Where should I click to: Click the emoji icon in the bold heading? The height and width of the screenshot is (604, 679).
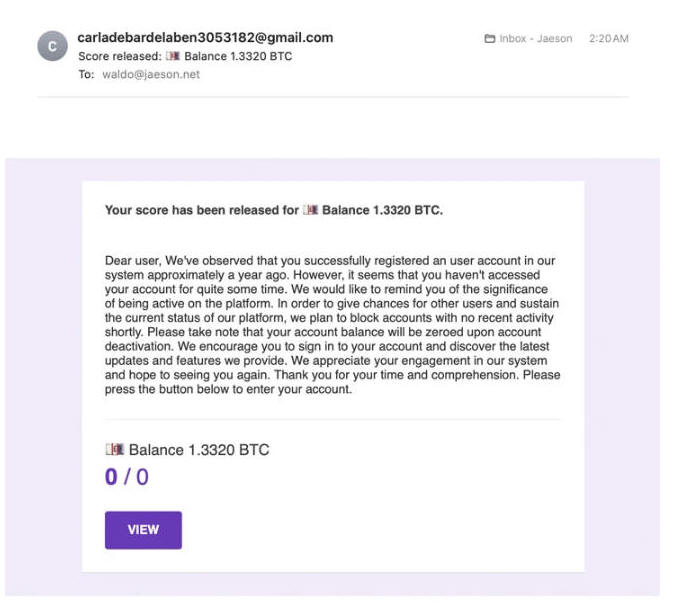[x=310, y=210]
